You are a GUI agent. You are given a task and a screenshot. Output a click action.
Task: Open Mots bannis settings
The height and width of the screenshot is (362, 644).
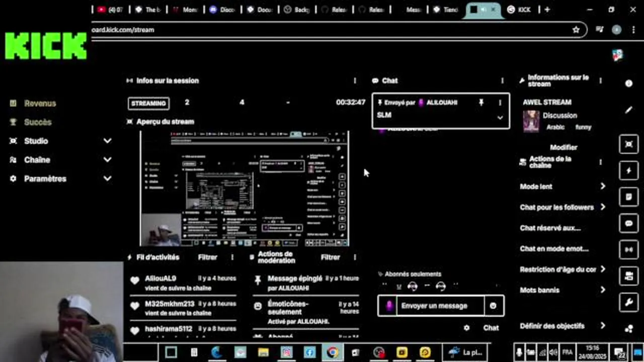pyautogui.click(x=562, y=290)
